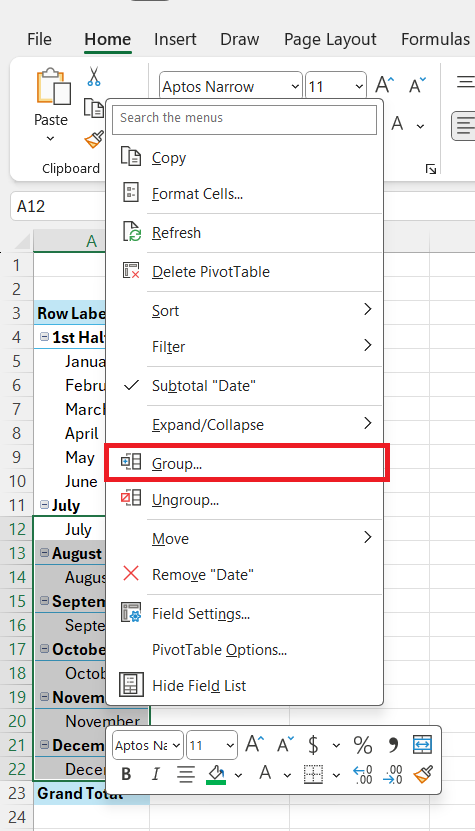Open the mini toolbar font size dropdown
Screen dimensions: 475x831
click(230, 745)
